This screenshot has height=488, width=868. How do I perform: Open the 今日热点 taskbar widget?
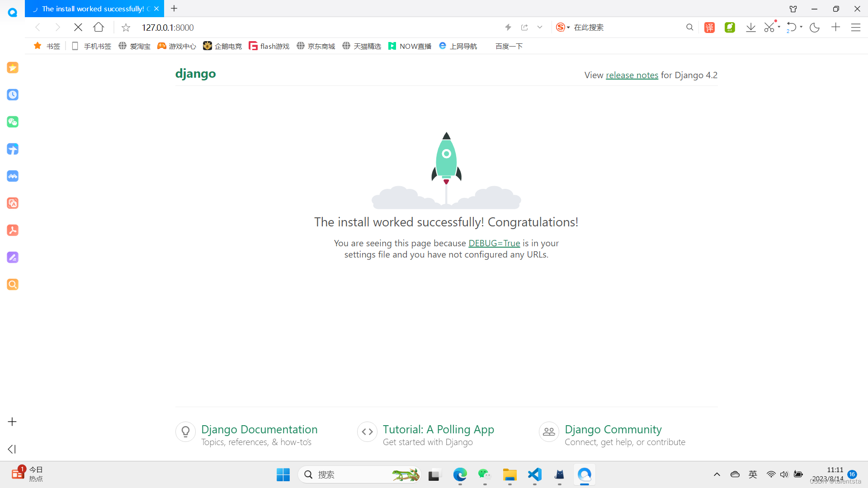pyautogui.click(x=27, y=474)
